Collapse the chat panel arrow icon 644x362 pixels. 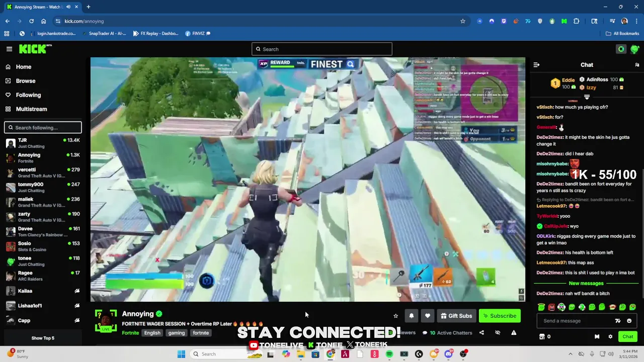coord(536,65)
